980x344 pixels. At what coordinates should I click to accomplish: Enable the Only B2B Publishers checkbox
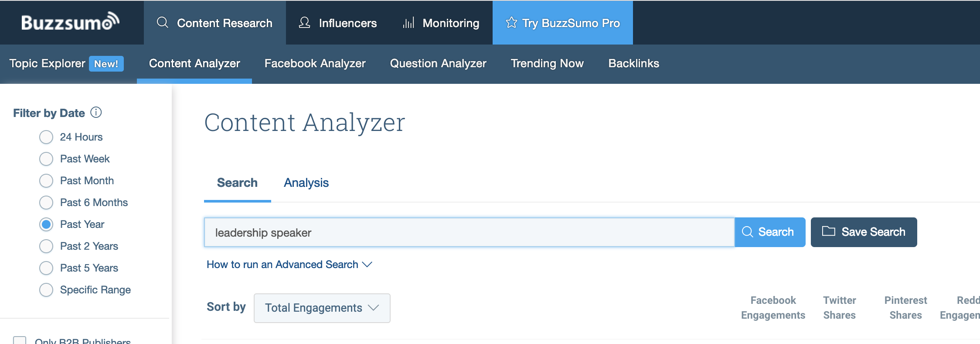tap(20, 340)
